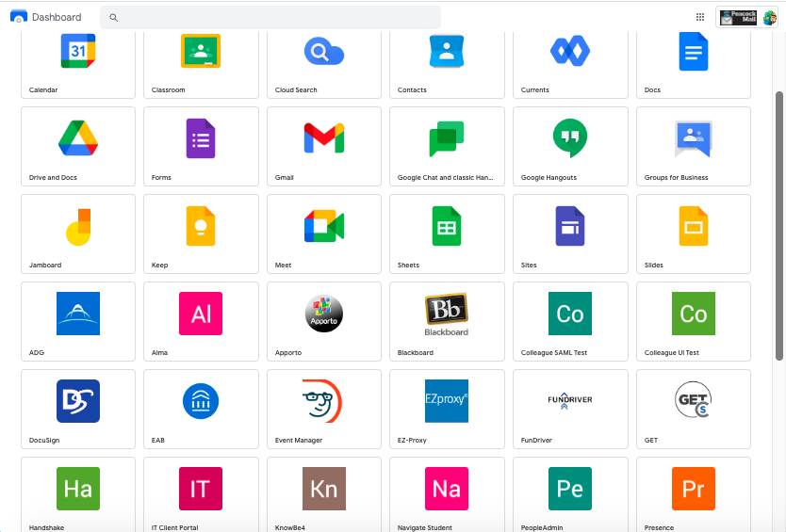Open the Jamboard app icon

click(x=77, y=226)
